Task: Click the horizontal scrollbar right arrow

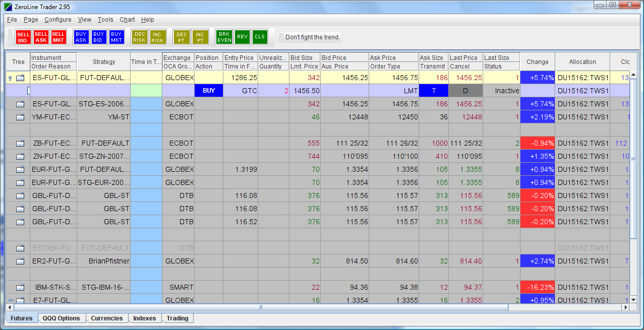Action: tap(626, 307)
